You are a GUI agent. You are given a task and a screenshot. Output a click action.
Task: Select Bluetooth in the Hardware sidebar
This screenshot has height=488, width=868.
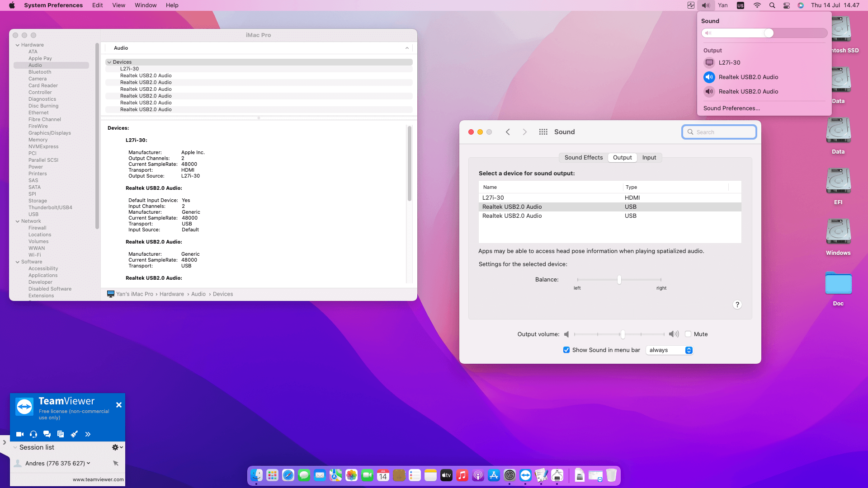[x=40, y=72]
